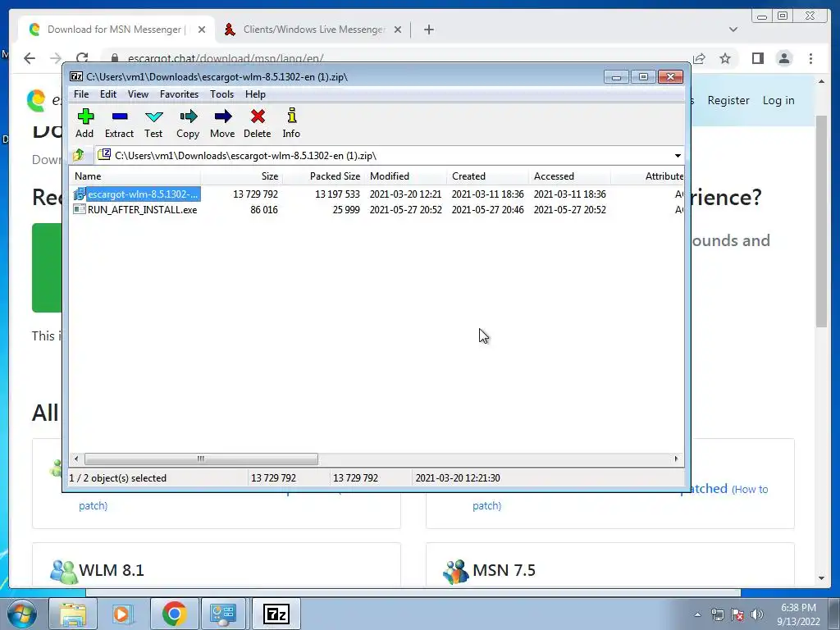840x630 pixels.
Task: Click the Chrome share page icon
Action: point(699,58)
